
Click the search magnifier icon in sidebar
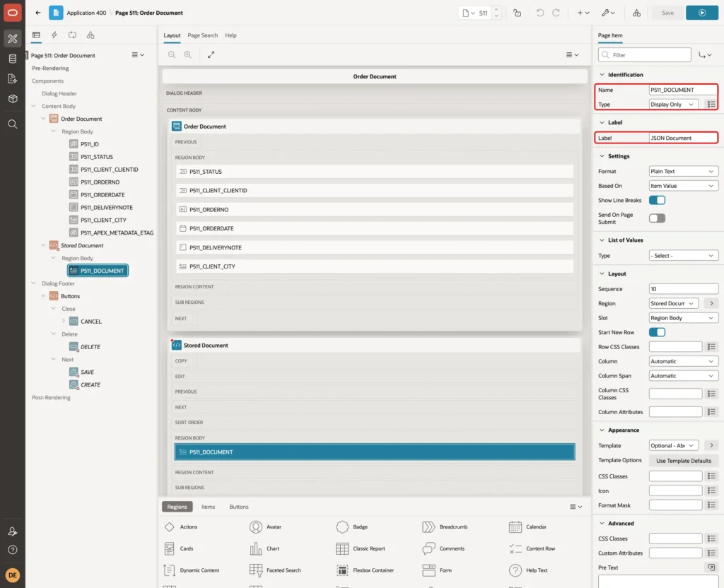coord(13,124)
